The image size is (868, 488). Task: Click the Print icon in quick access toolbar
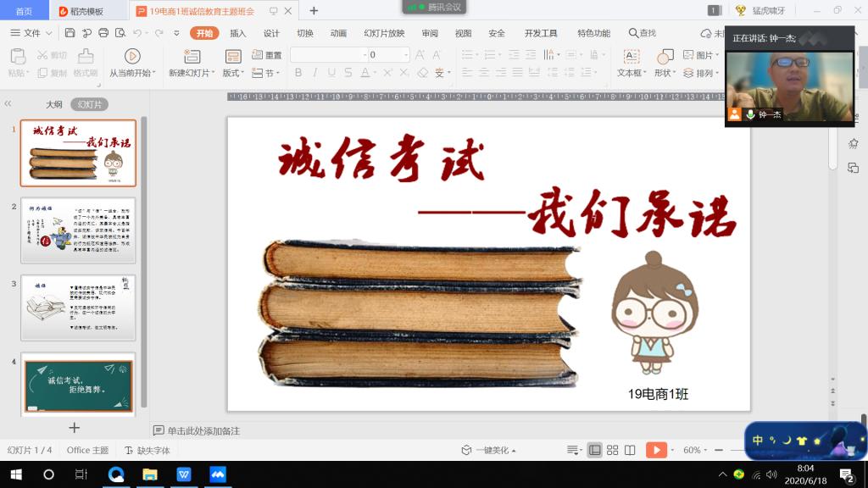[x=103, y=33]
